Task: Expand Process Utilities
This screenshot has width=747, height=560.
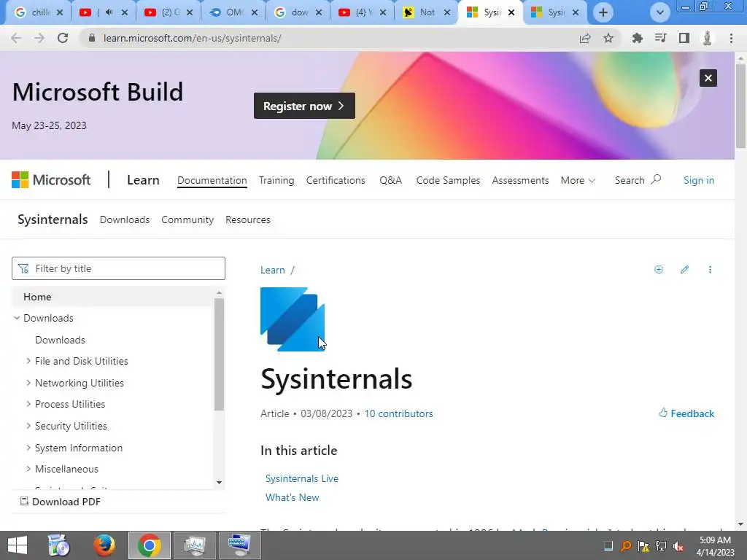Action: (28, 404)
